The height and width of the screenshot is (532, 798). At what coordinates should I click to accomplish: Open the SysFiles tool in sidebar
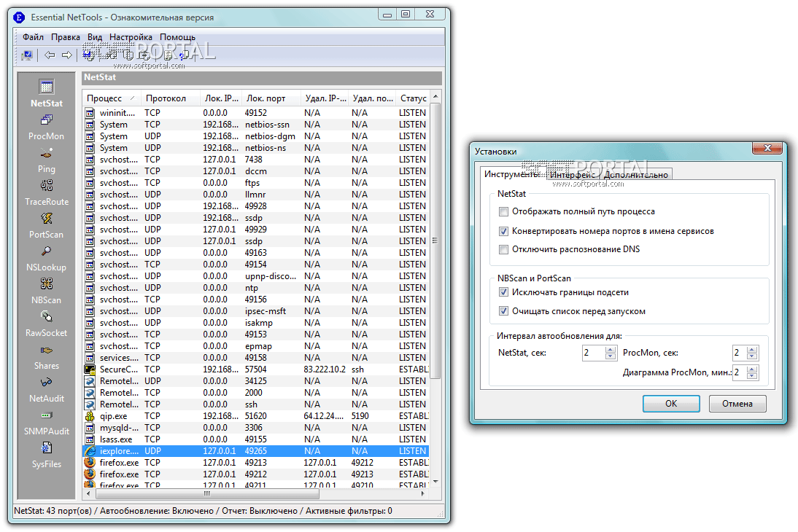pos(46,455)
